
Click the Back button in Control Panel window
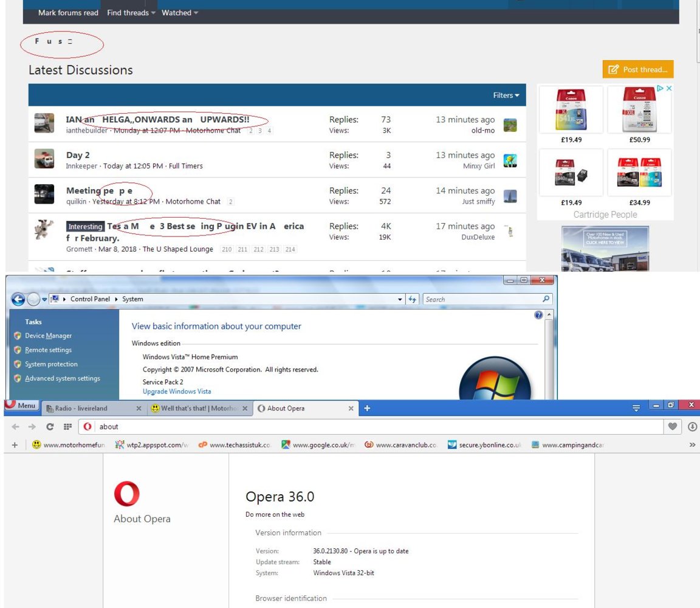pyautogui.click(x=18, y=299)
